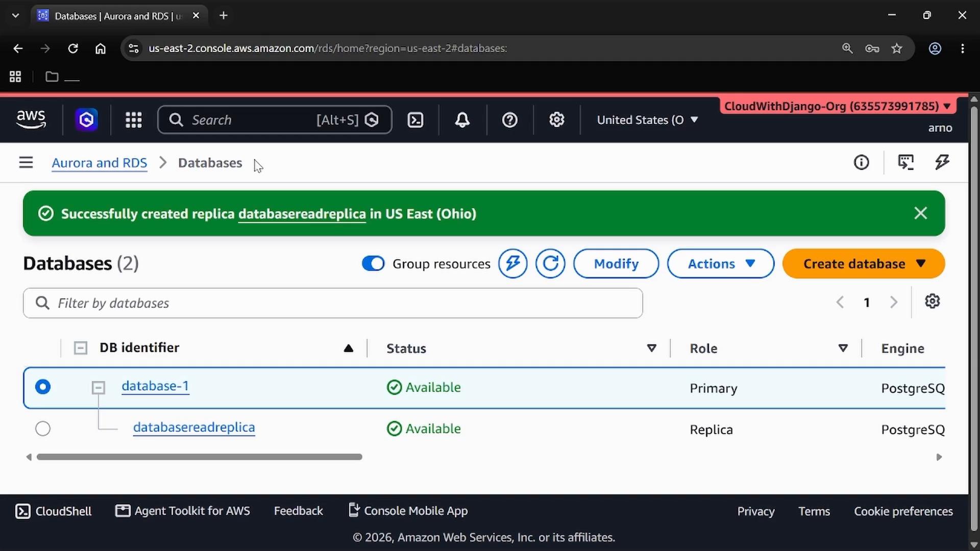Open Agent Toolkit for AWS in footer
The height and width of the screenshot is (551, 980).
[x=183, y=511]
